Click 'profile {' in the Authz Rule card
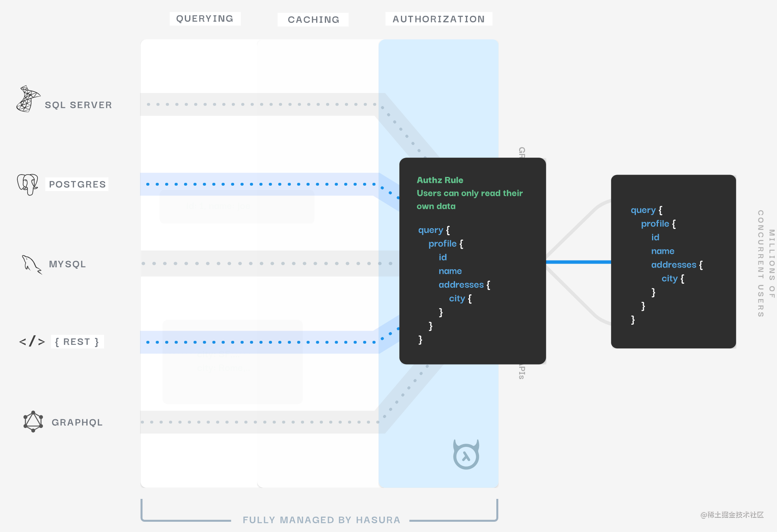Viewport: 777px width, 532px height. click(446, 244)
